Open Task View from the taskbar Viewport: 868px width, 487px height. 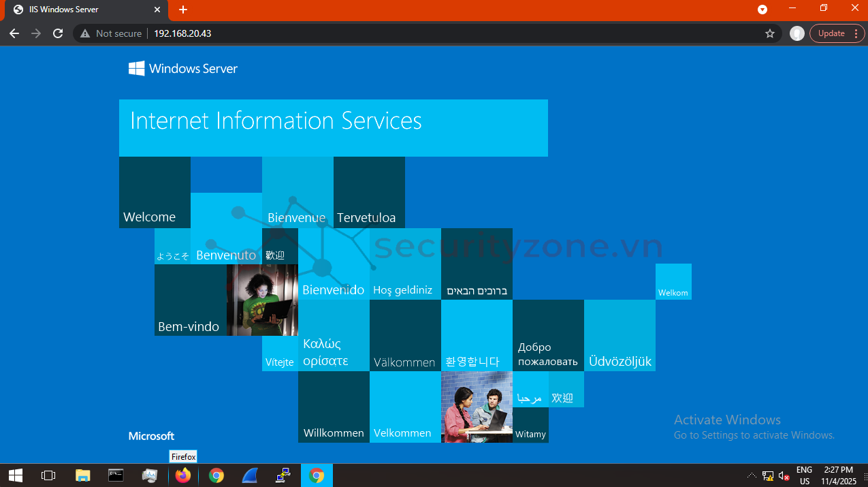[48, 475]
